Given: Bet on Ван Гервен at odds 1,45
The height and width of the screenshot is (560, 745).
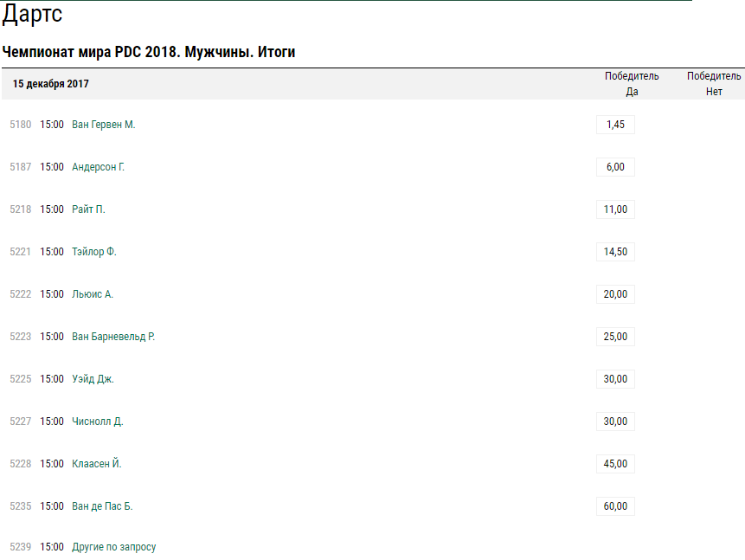Looking at the screenshot, I should pyautogui.click(x=615, y=125).
